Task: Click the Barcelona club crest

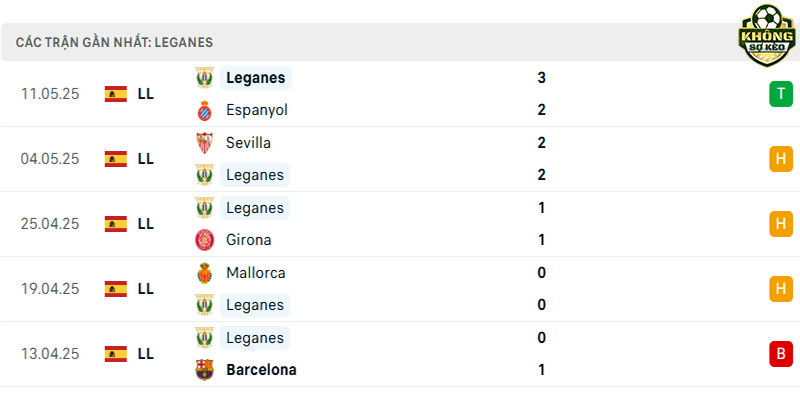Action: tap(205, 369)
